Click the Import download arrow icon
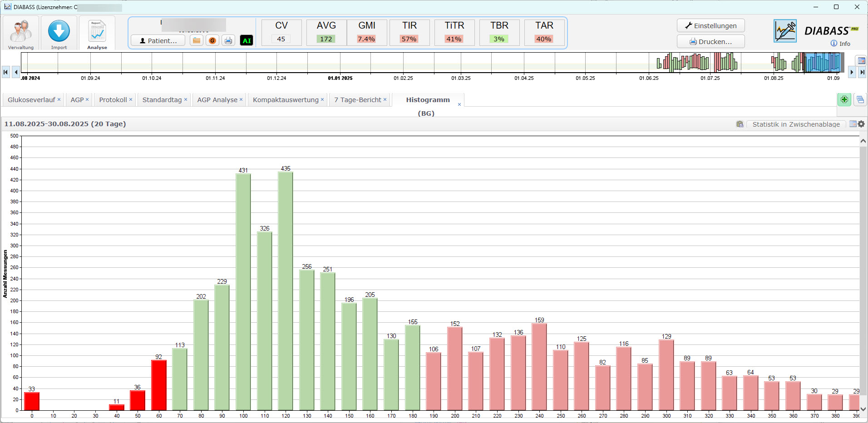This screenshot has height=423, width=868. pyautogui.click(x=59, y=32)
